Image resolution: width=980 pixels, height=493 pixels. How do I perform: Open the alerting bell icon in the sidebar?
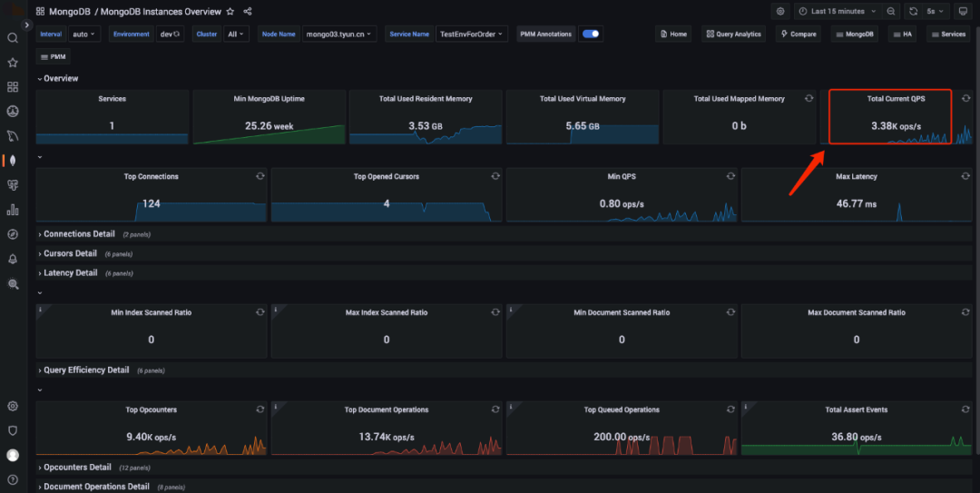(x=13, y=259)
